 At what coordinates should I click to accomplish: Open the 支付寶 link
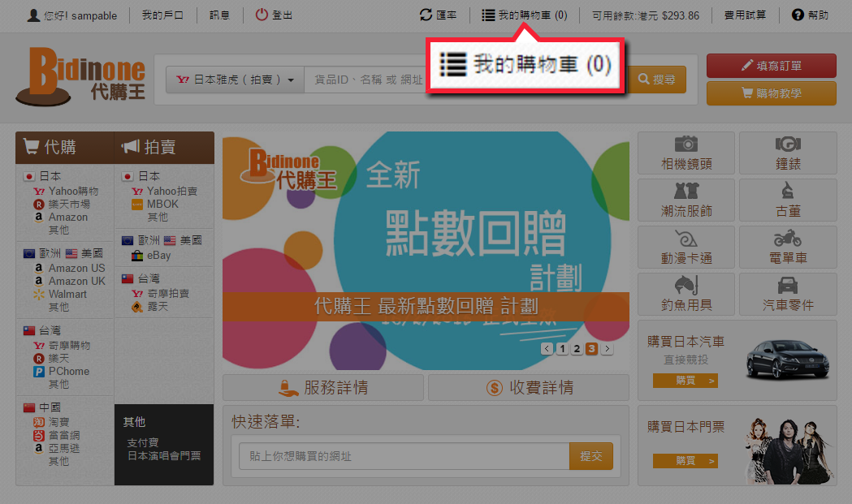[x=143, y=442]
